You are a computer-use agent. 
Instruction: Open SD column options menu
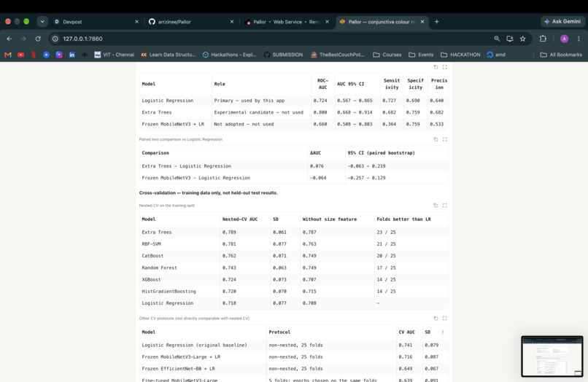(x=443, y=332)
